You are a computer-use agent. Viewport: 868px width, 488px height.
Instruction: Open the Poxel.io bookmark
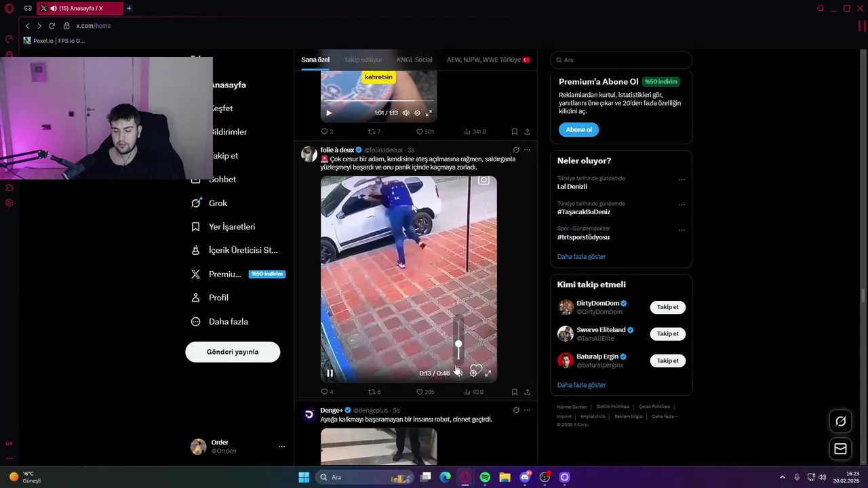(x=54, y=41)
